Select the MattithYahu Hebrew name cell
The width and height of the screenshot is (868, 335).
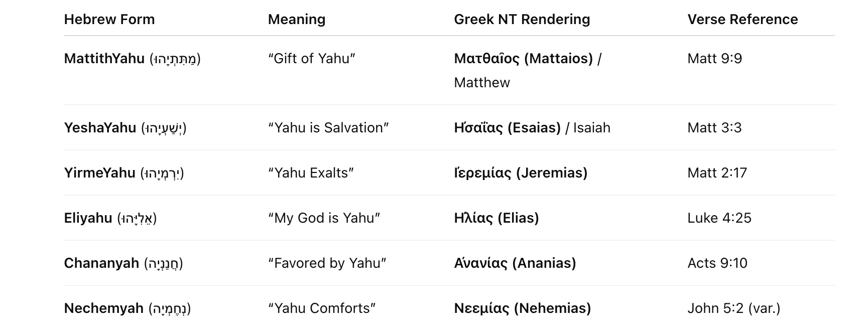click(x=132, y=59)
